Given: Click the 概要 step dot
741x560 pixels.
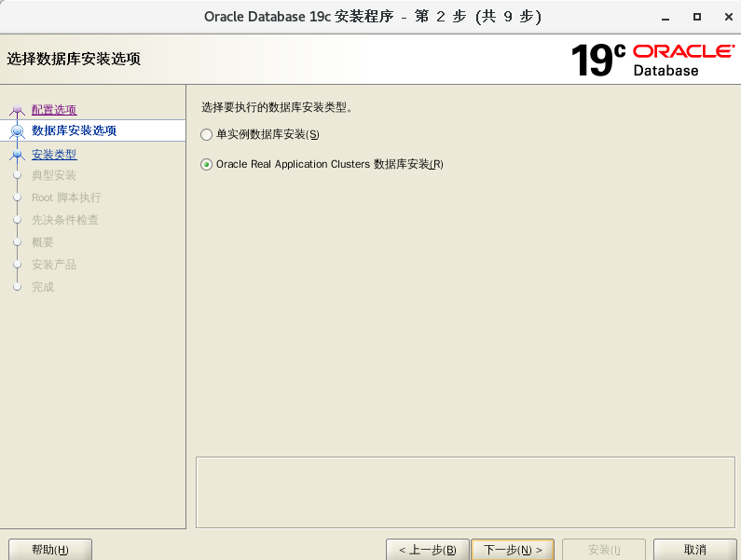Looking at the screenshot, I should tap(18, 242).
